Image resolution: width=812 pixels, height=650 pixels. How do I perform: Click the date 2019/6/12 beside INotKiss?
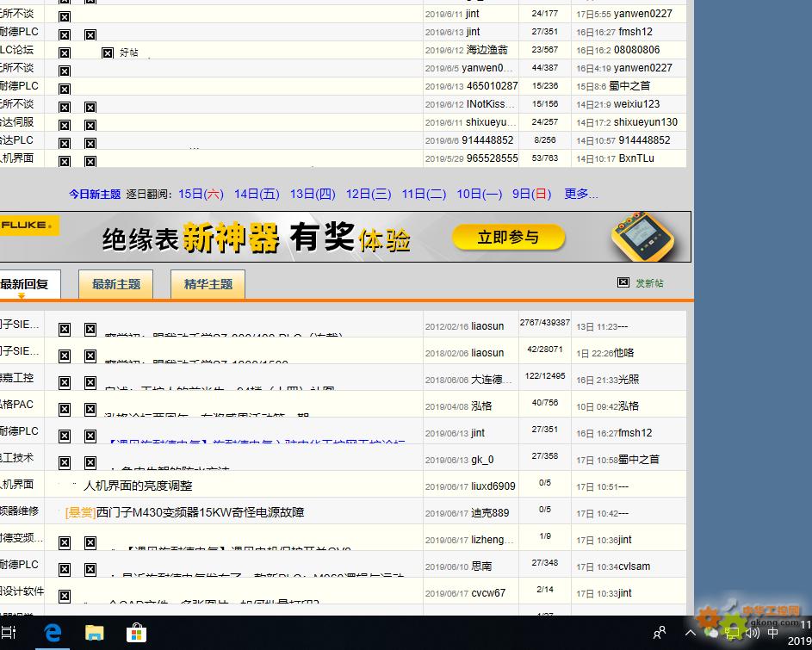click(444, 105)
